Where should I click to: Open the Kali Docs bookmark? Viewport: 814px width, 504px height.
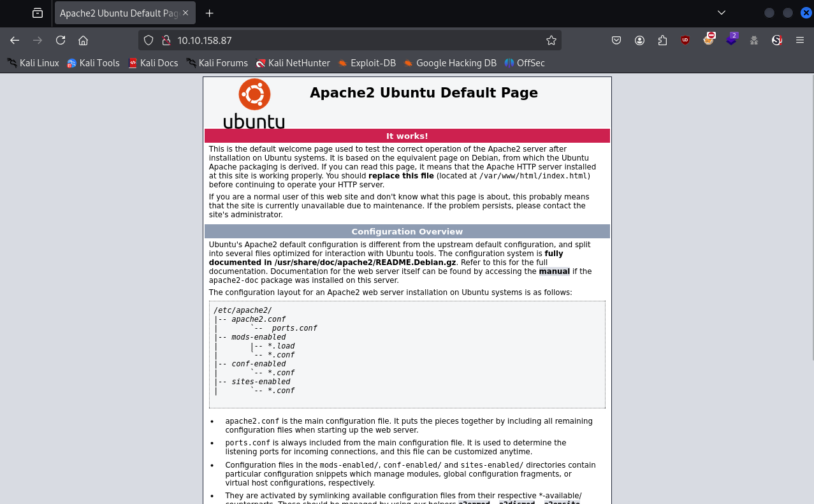[x=152, y=63]
